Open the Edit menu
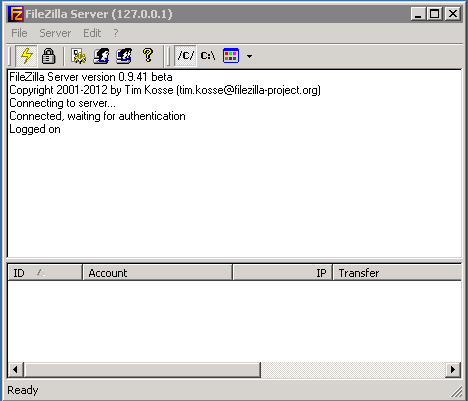 (92, 33)
